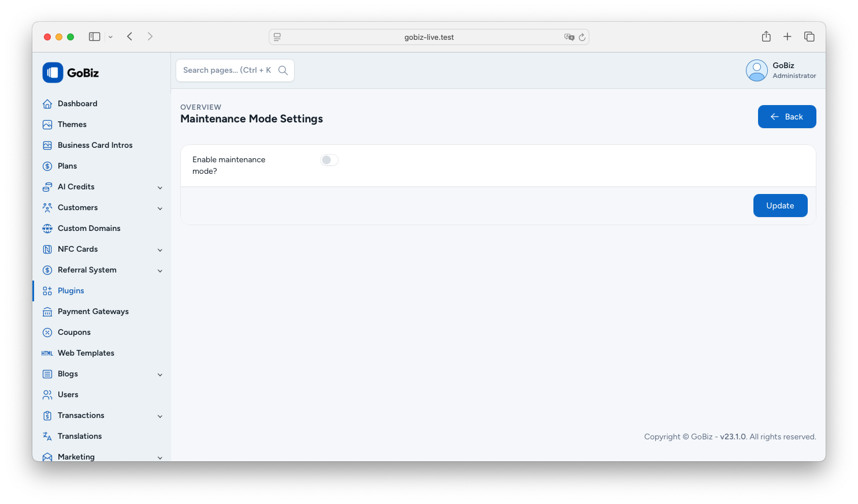Click the GoBiz logo icon
The width and height of the screenshot is (858, 504).
coord(53,73)
